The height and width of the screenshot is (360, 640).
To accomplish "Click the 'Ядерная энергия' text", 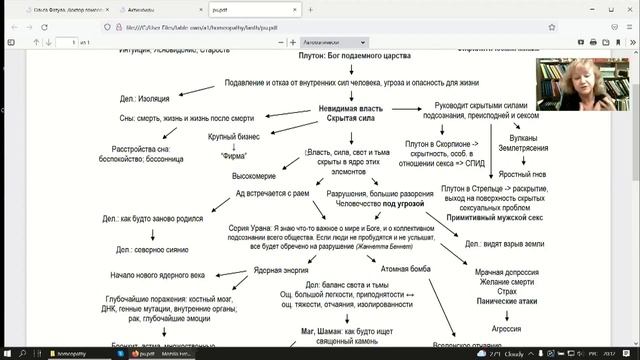I will click(281, 270).
